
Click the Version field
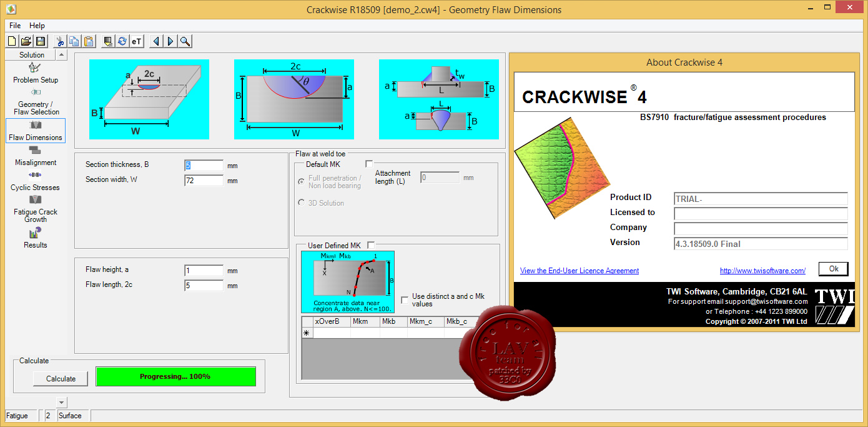pyautogui.click(x=761, y=244)
